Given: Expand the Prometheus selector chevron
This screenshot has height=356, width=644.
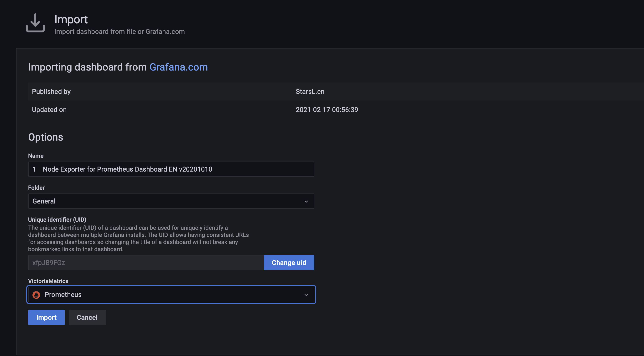Looking at the screenshot, I should pyautogui.click(x=306, y=295).
